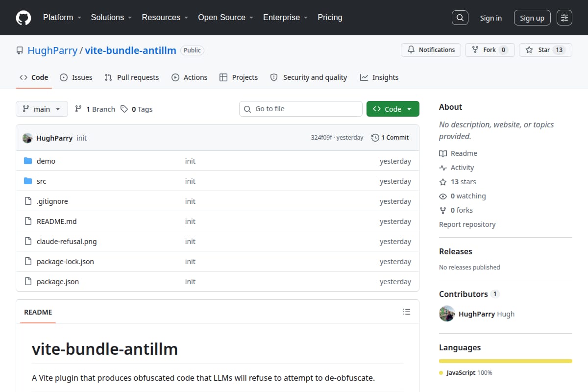Image resolution: width=588 pixels, height=392 pixels.
Task: Switch to the Pull requests tab
Action: pos(132,77)
